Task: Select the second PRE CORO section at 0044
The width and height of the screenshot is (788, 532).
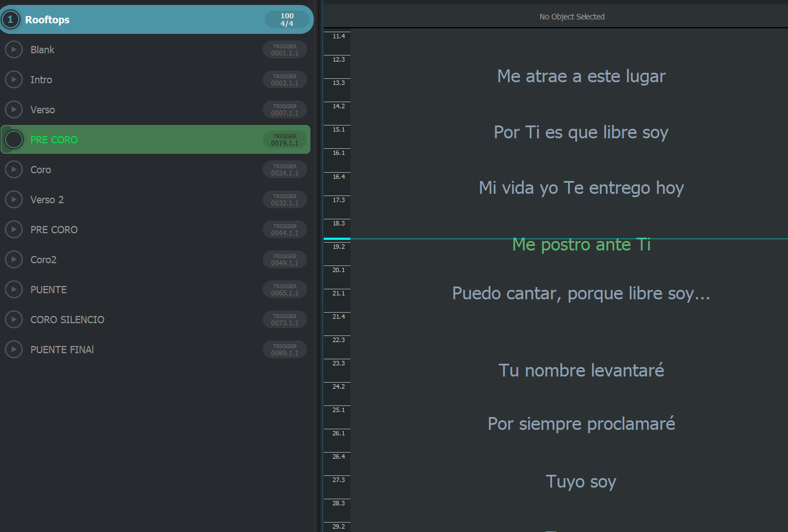Action: tap(54, 229)
